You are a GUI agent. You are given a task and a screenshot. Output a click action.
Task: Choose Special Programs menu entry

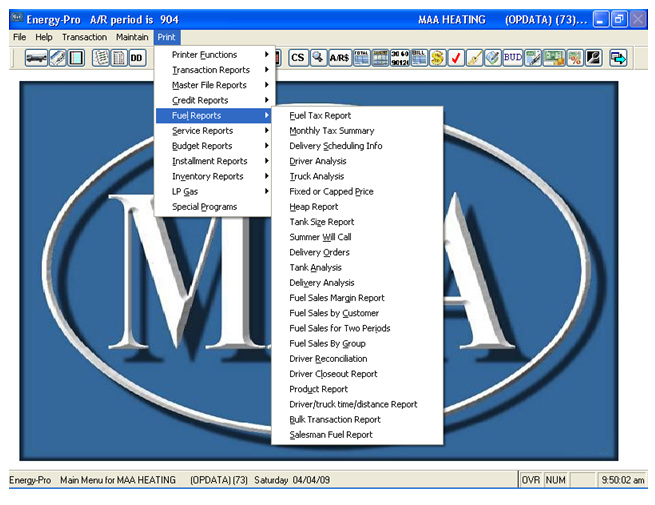pos(213,207)
